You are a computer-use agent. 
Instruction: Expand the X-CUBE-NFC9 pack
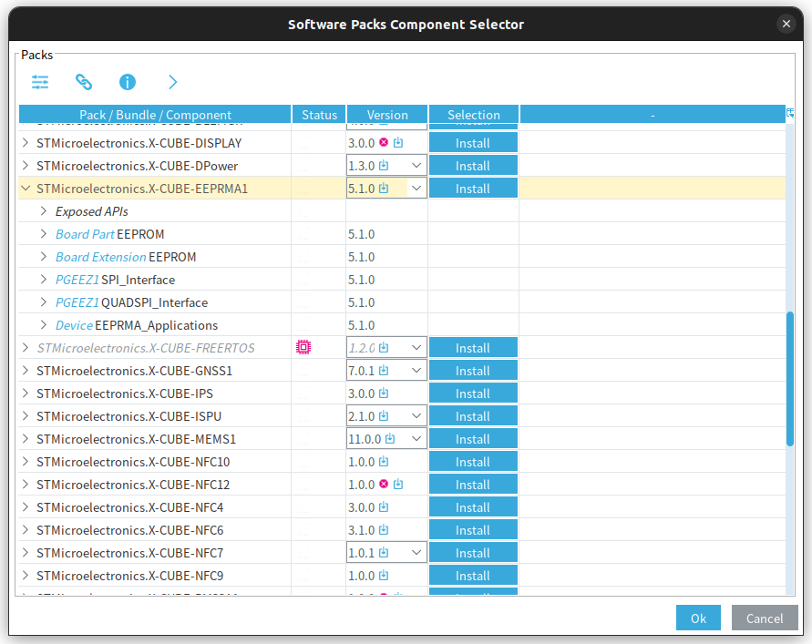point(25,576)
